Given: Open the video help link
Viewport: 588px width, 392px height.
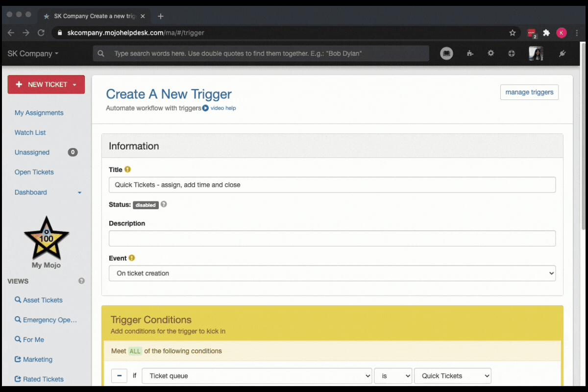Looking at the screenshot, I should [x=220, y=108].
